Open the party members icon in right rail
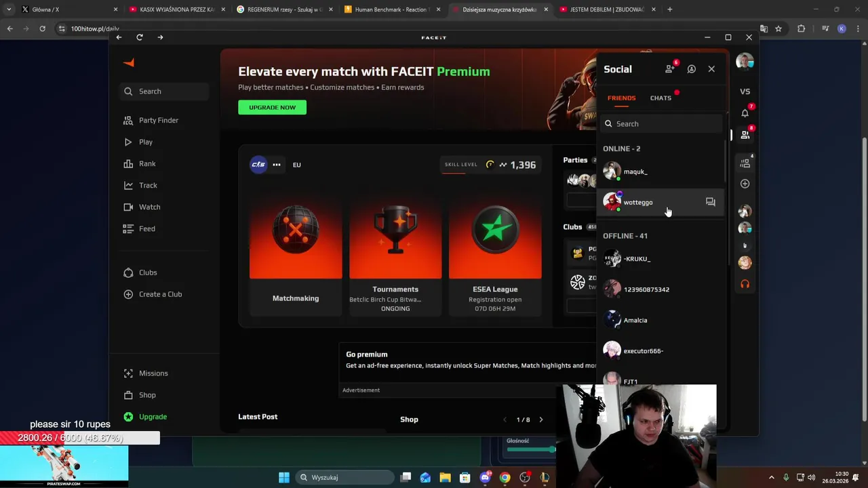 [x=745, y=163]
